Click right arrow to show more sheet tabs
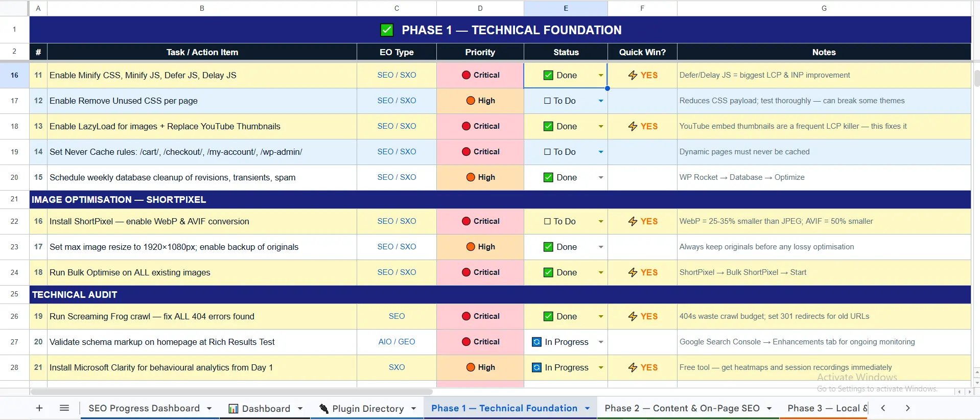Image resolution: width=980 pixels, height=420 pixels. point(907,408)
